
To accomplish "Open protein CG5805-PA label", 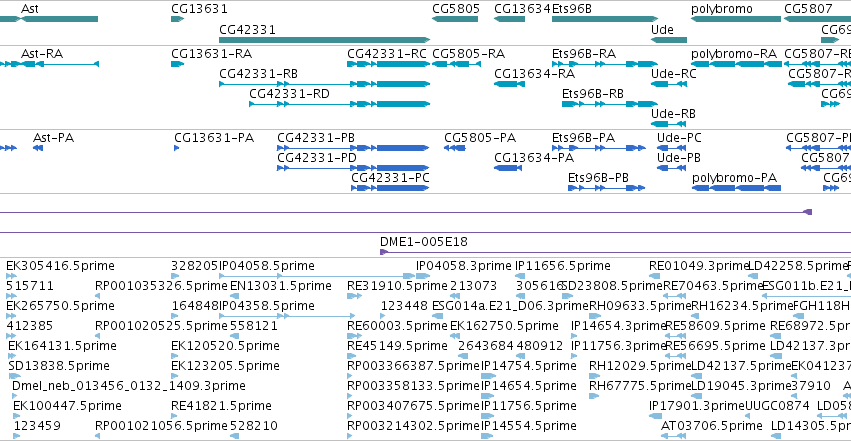I will point(480,138).
